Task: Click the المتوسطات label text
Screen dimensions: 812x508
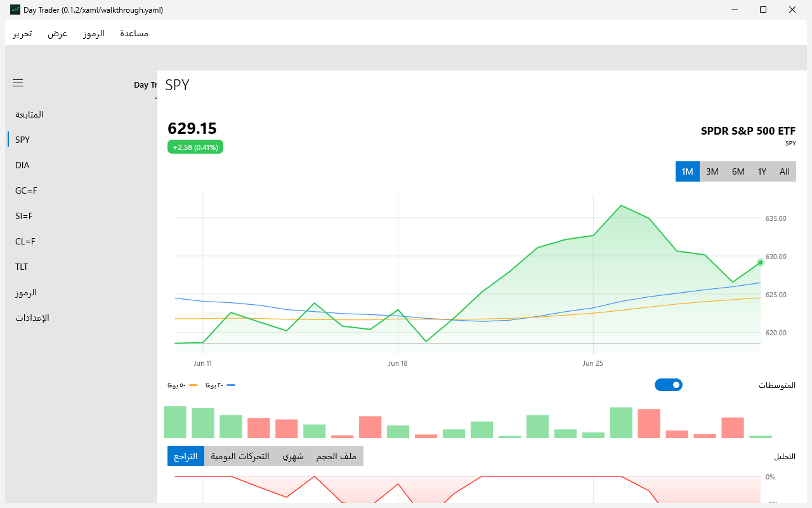Action: (777, 385)
